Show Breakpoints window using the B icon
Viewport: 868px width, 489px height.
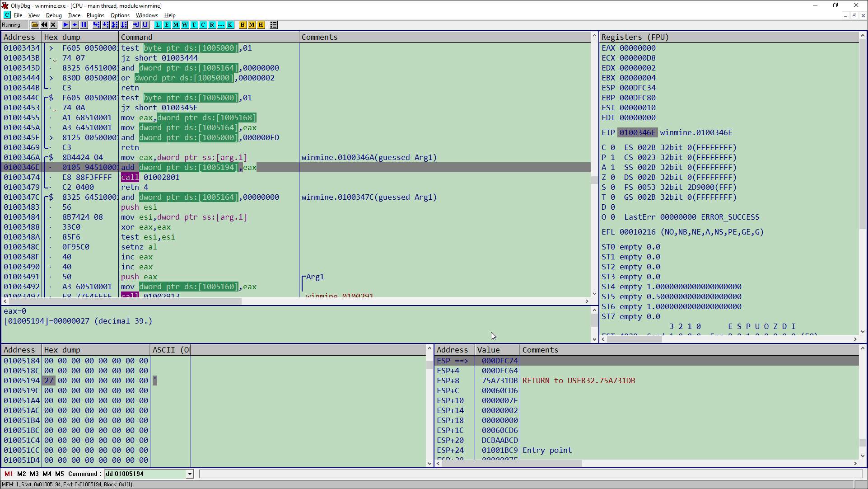click(x=243, y=25)
